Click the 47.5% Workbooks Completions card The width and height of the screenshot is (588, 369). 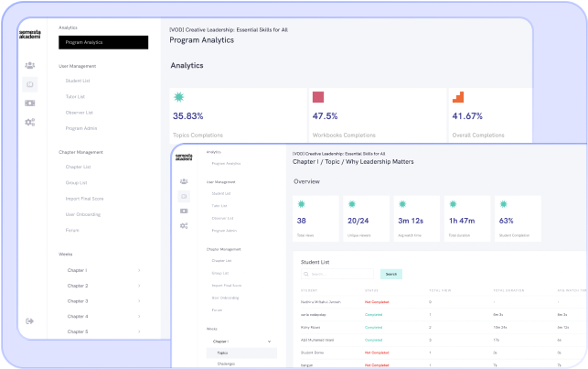(x=378, y=115)
